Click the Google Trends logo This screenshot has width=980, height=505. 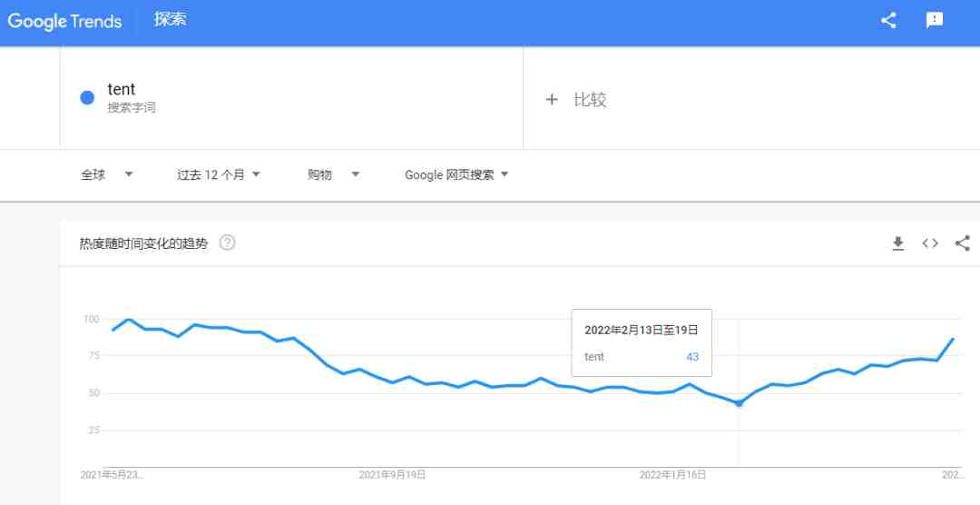[x=64, y=21]
